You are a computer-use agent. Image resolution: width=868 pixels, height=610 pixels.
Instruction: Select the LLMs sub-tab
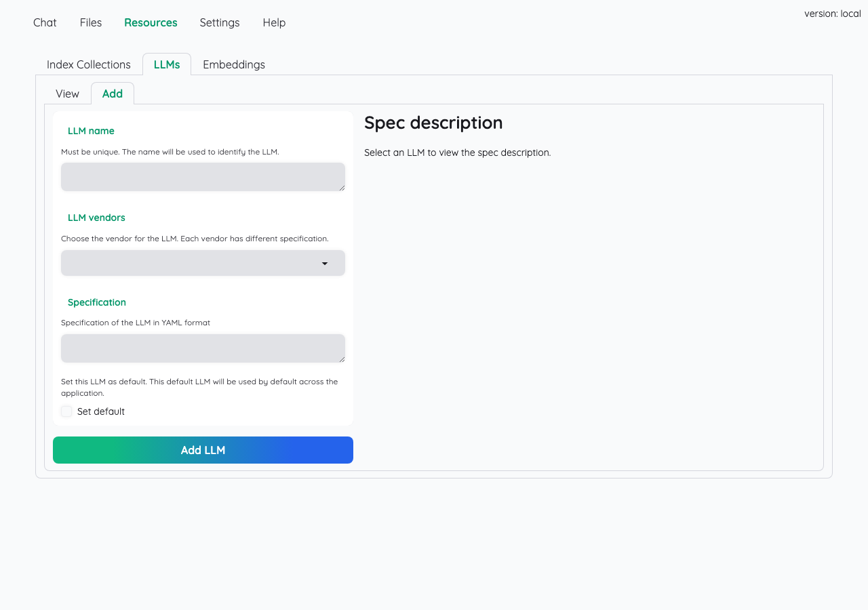pyautogui.click(x=167, y=64)
